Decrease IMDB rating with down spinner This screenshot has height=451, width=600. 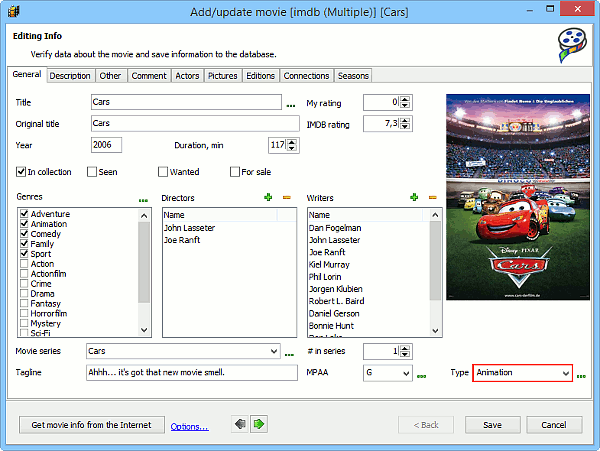(405, 127)
